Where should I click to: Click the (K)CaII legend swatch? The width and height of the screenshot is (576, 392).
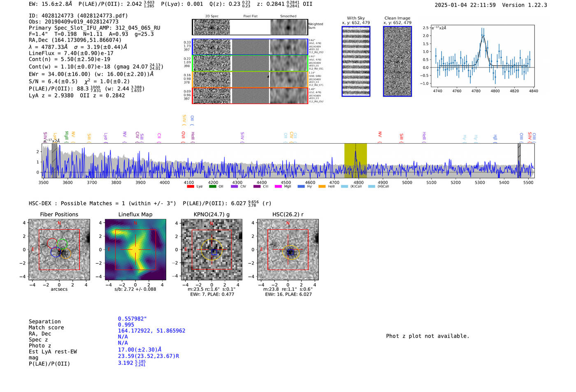point(344,186)
